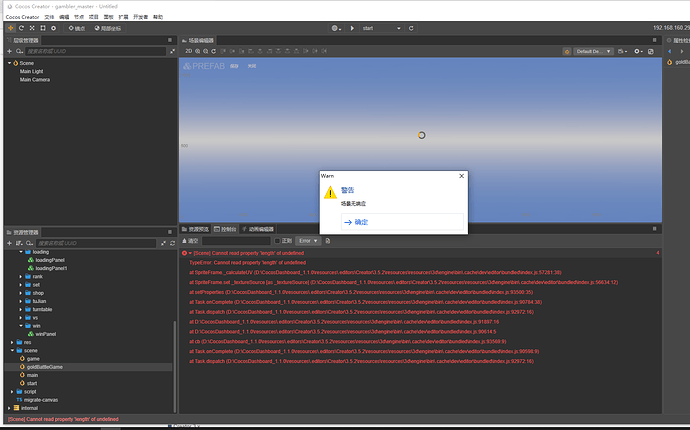Image resolution: width=690 pixels, height=430 pixels.
Task: Focus the hierarchy search field
Action: click(95, 51)
